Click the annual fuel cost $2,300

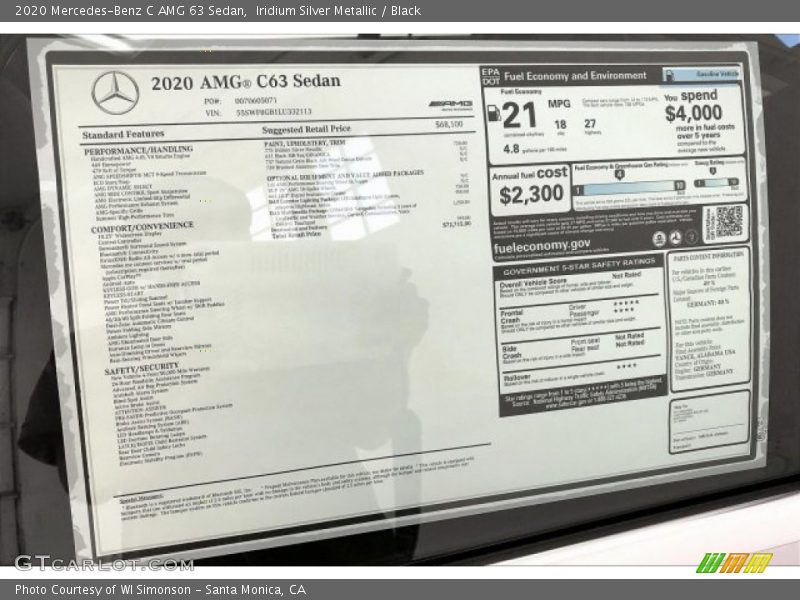click(x=531, y=195)
